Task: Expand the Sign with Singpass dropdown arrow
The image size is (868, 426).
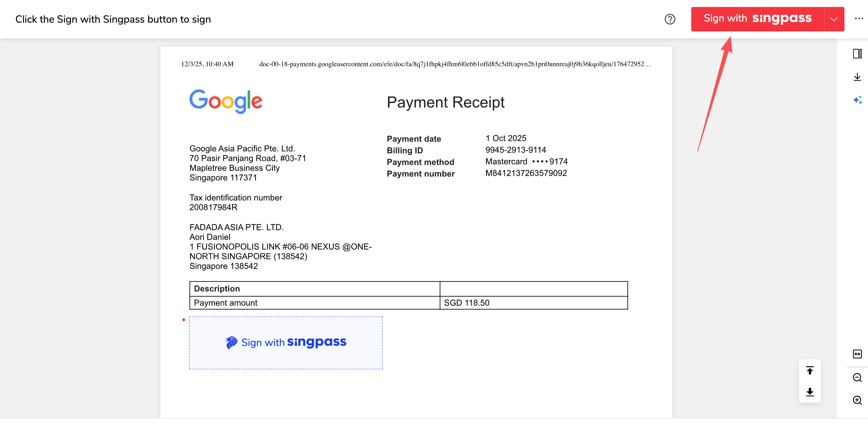Action: pyautogui.click(x=834, y=19)
